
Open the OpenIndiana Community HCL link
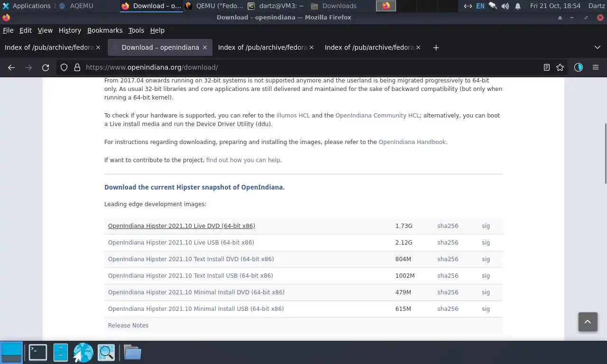377,115
